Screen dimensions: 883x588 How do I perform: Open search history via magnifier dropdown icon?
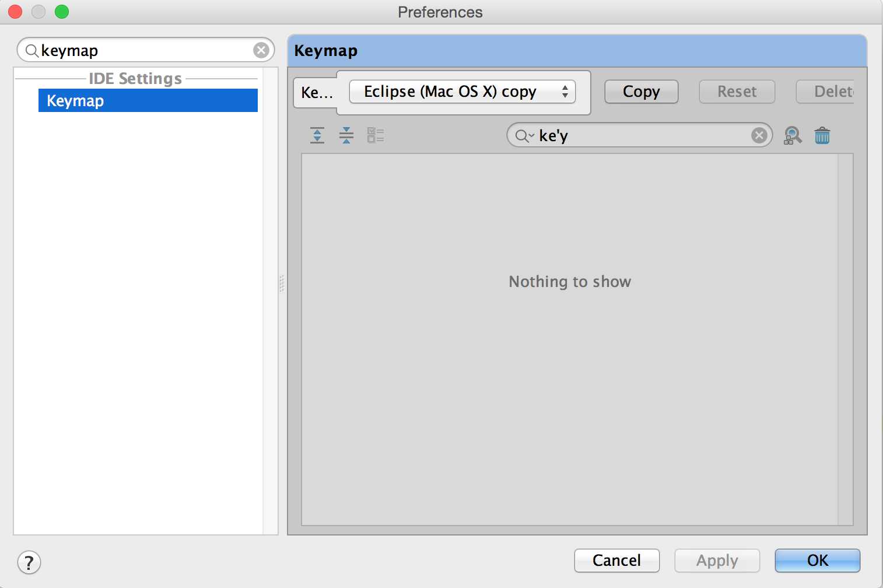click(x=525, y=136)
